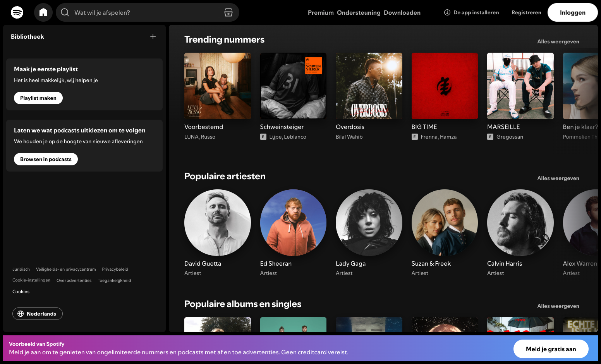This screenshot has width=601, height=364.
Task: Open the Downloaden menu item
Action: (x=402, y=13)
